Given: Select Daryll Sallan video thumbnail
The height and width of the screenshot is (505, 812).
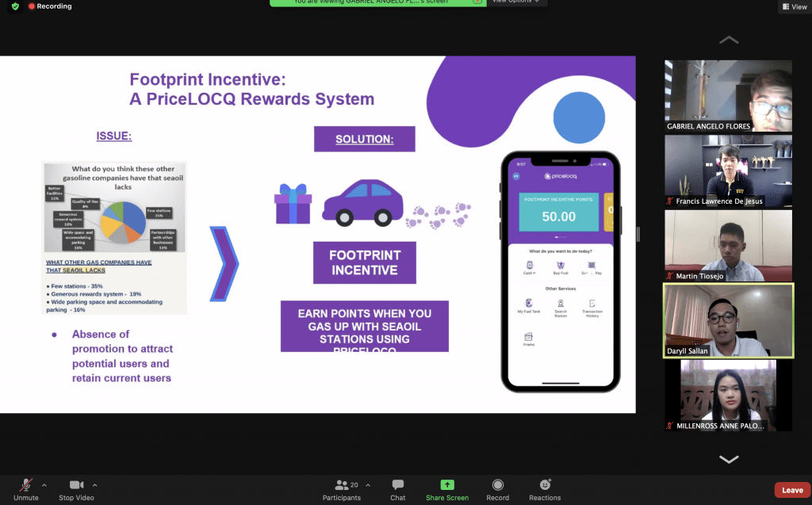Looking at the screenshot, I should pos(728,320).
